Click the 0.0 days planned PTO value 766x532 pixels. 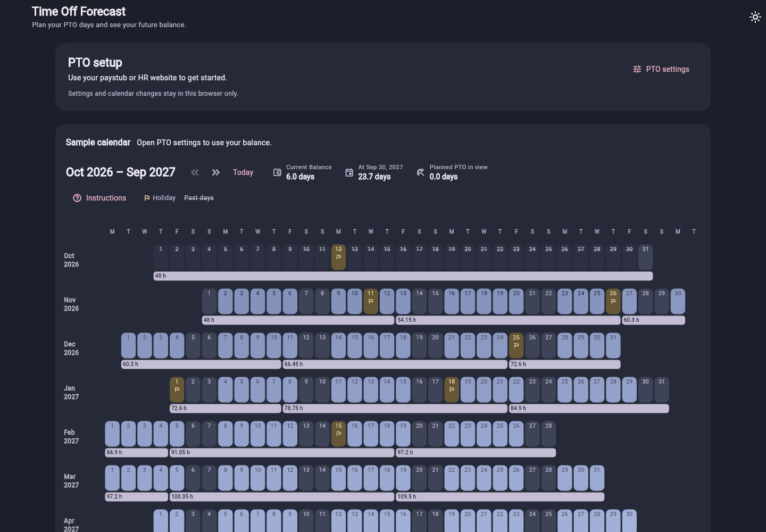pos(444,177)
